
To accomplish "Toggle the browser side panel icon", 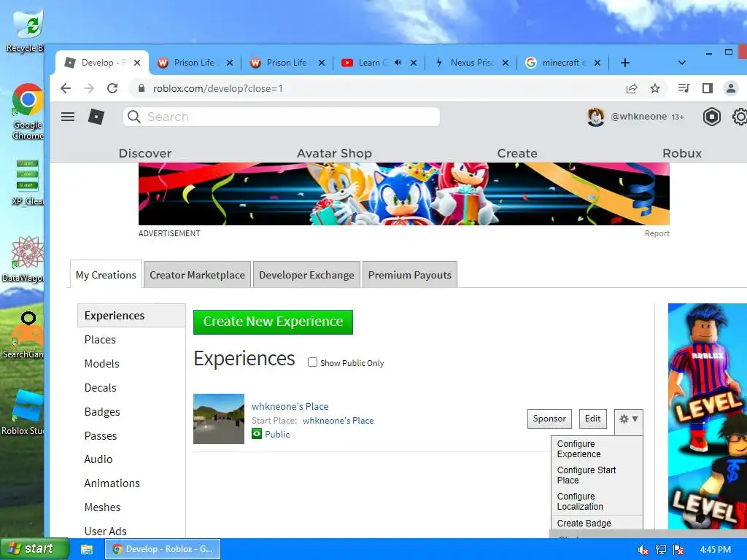I will click(x=708, y=88).
